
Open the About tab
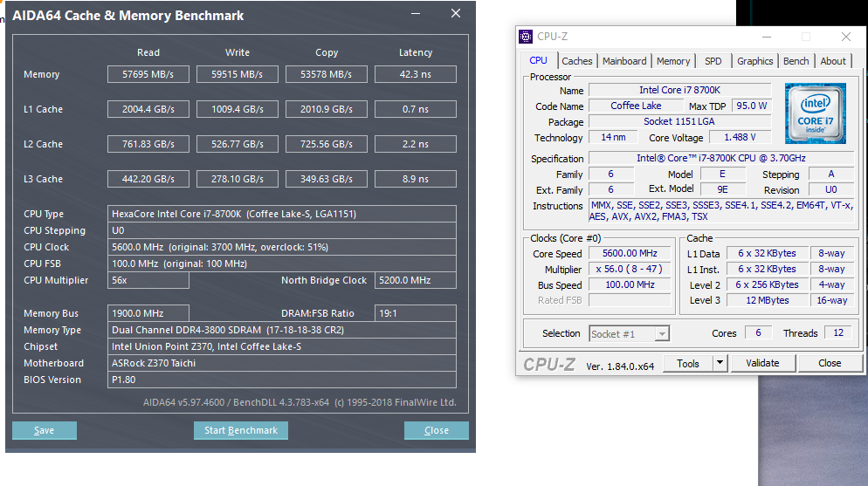coord(833,61)
